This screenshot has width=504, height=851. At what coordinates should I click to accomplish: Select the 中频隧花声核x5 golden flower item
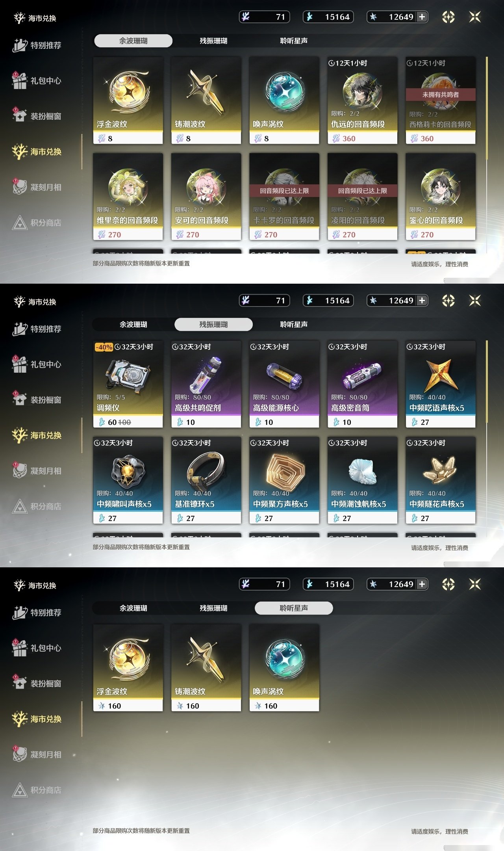tap(441, 480)
